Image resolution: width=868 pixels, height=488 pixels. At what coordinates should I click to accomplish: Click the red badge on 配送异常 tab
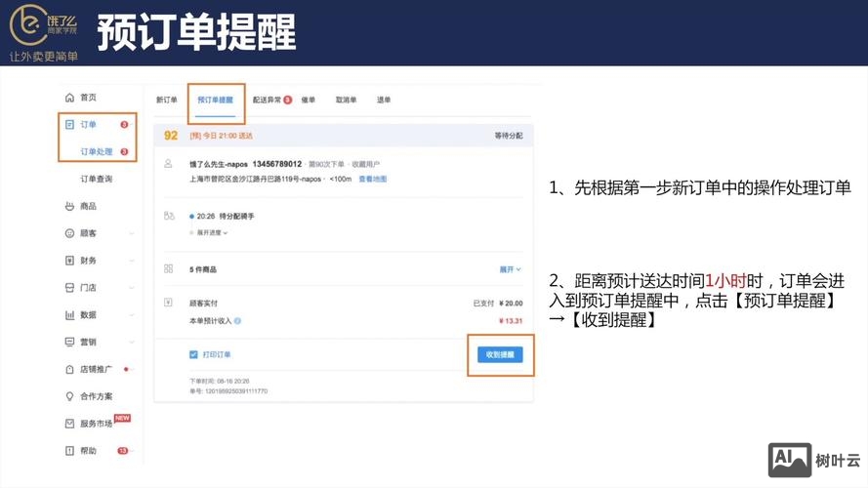(x=288, y=100)
